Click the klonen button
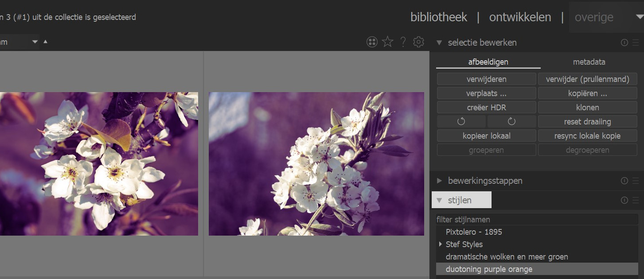Screen dimensions: 644x279 [x=587, y=108]
